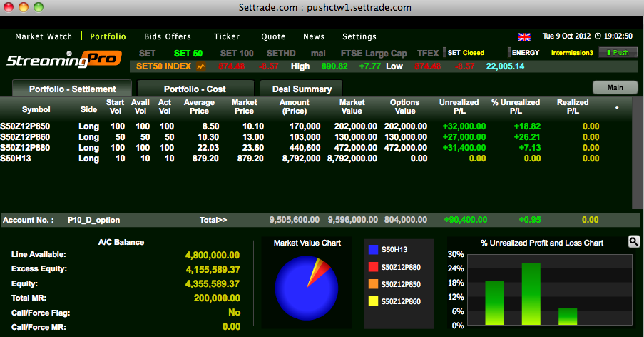Screen dimensions: 644x337
Task: Open the Settings menu
Action: 359,36
